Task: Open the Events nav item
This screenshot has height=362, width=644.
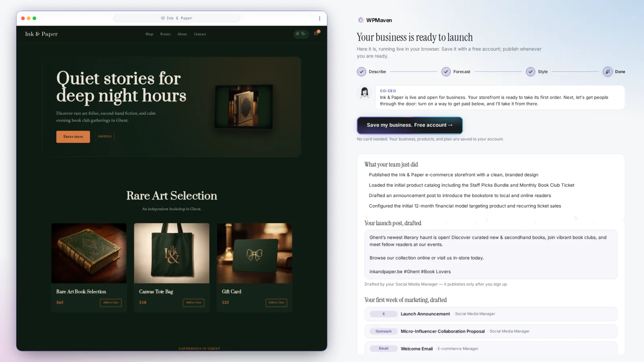Action: pos(165,34)
